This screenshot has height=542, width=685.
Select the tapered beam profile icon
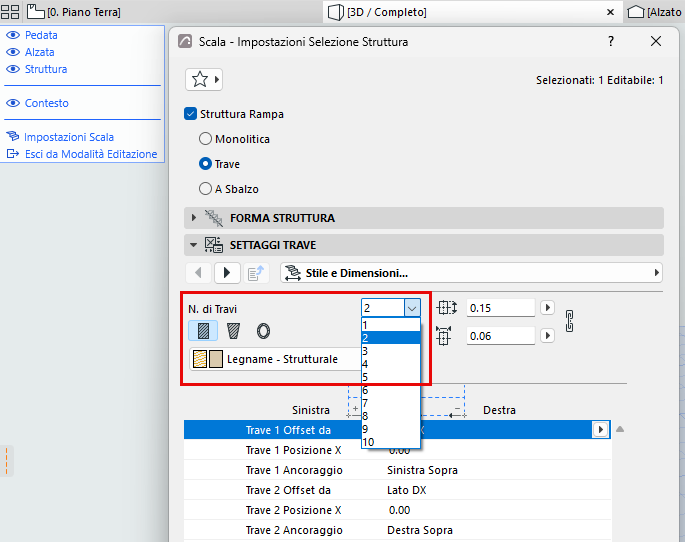coord(233,331)
